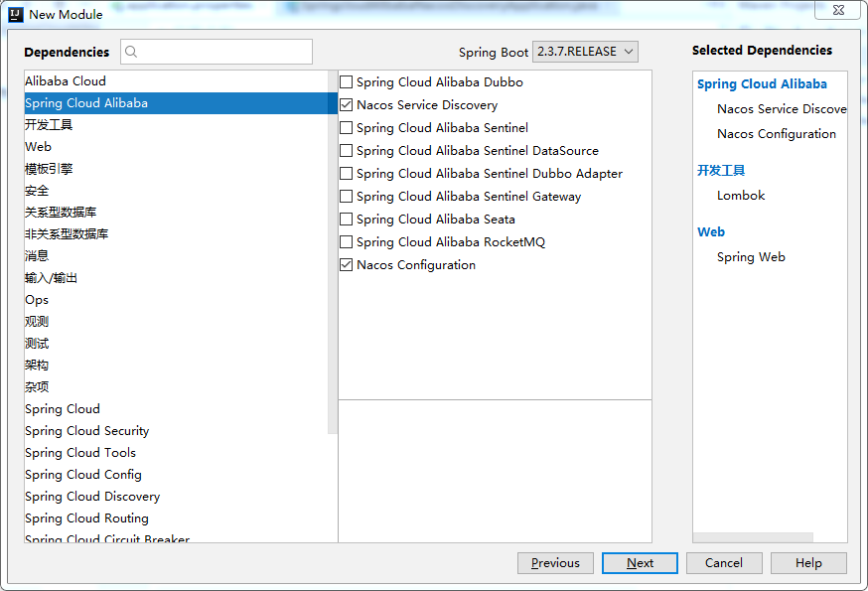868x591 pixels.
Task: Select the 输入/输出 category
Action: [176, 278]
